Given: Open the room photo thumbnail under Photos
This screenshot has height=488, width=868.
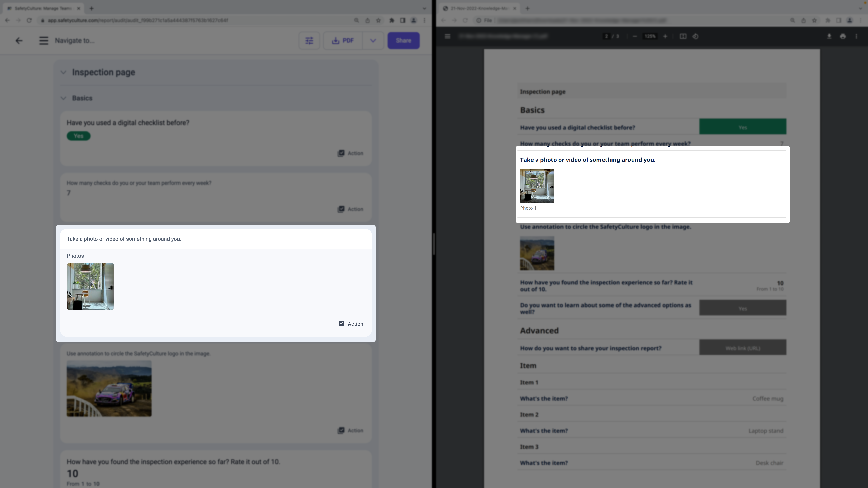Looking at the screenshot, I should click(90, 286).
